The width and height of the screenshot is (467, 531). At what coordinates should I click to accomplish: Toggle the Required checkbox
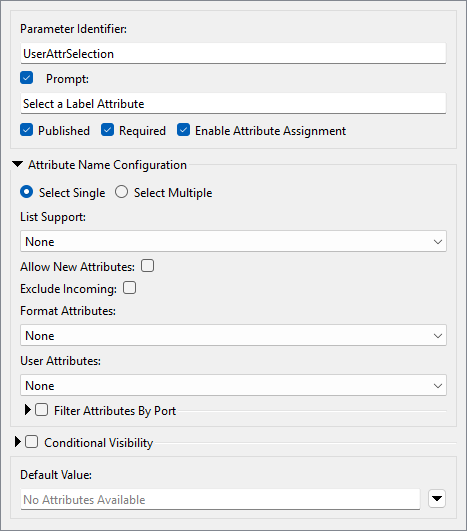coord(107,130)
